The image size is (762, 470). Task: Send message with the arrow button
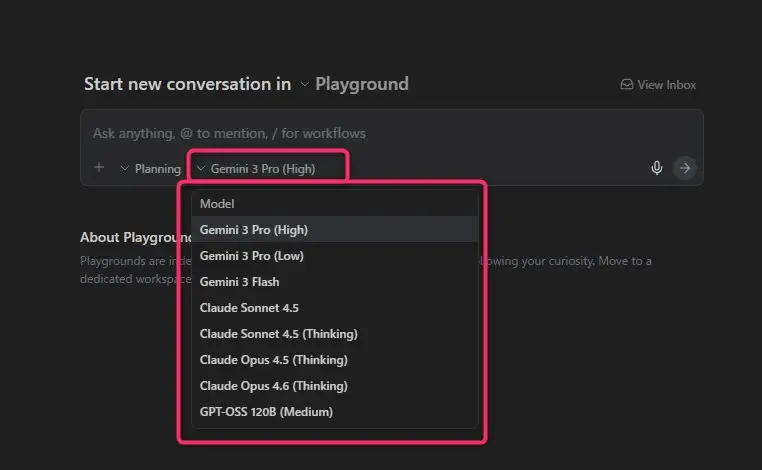685,168
